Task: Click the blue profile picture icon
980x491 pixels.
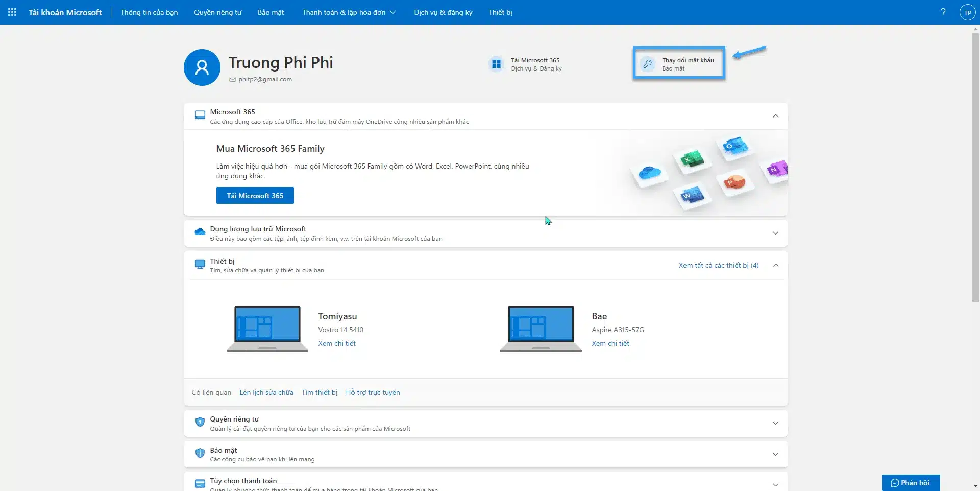Action: (202, 67)
